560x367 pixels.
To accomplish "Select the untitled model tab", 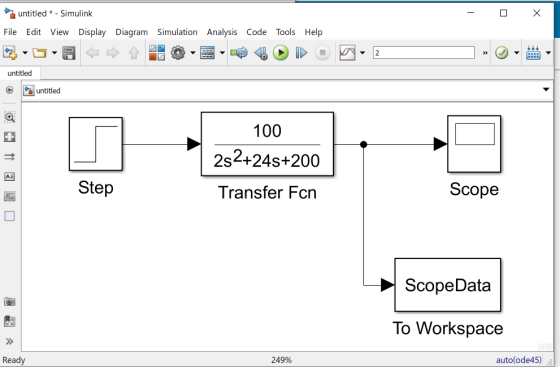I will [x=20, y=73].
